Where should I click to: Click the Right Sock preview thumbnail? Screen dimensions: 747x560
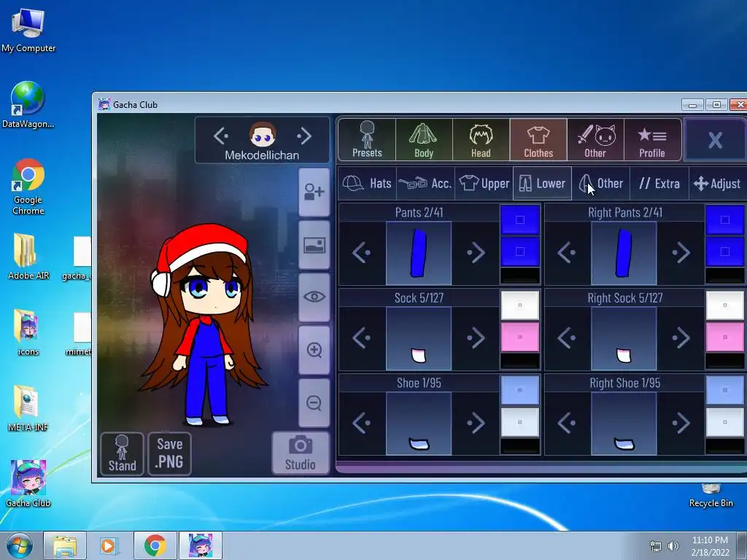pos(624,338)
